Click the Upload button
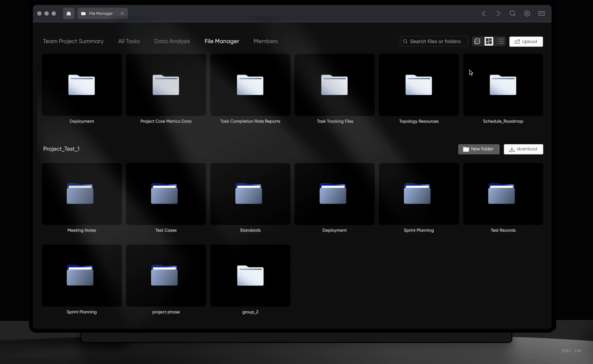This screenshot has width=593, height=364. (526, 41)
